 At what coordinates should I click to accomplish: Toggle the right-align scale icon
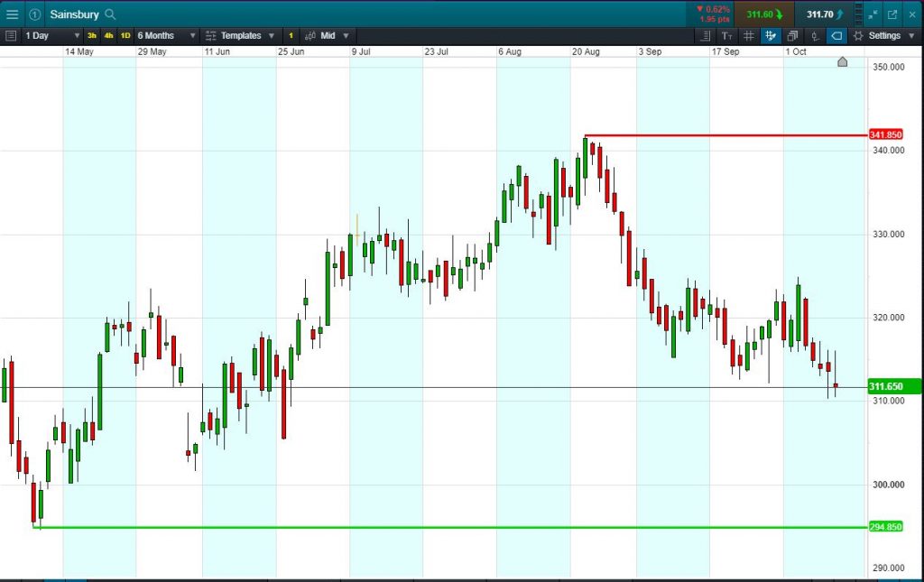pos(706,36)
